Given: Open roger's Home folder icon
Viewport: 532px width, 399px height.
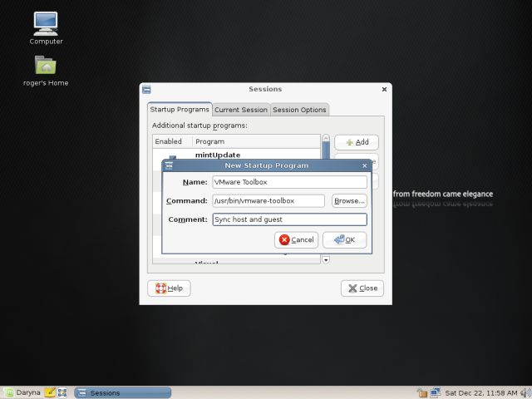Looking at the screenshot, I should (x=46, y=71).
